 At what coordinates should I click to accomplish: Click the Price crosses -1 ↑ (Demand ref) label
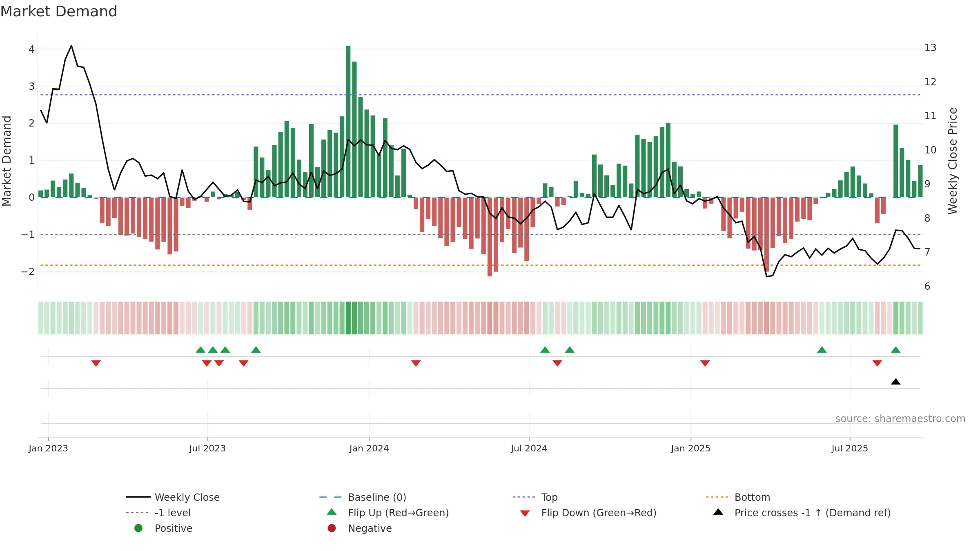[x=813, y=513]
